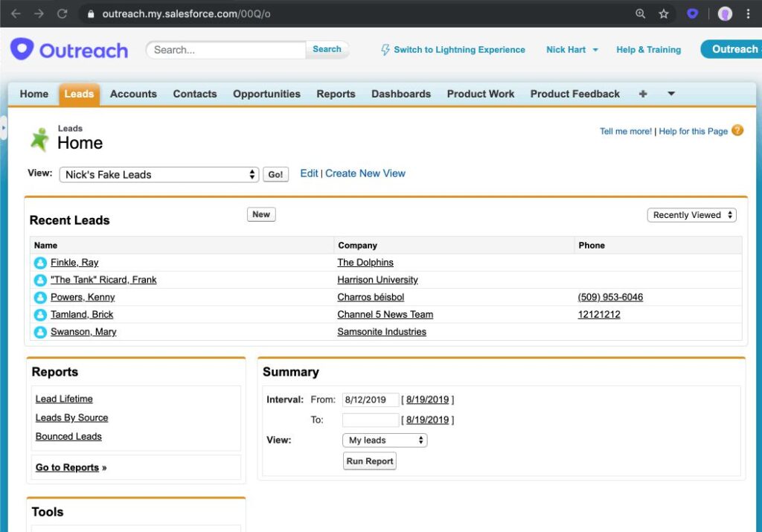Reload the page with the refresh icon
This screenshot has width=762, height=532.
[x=63, y=13]
